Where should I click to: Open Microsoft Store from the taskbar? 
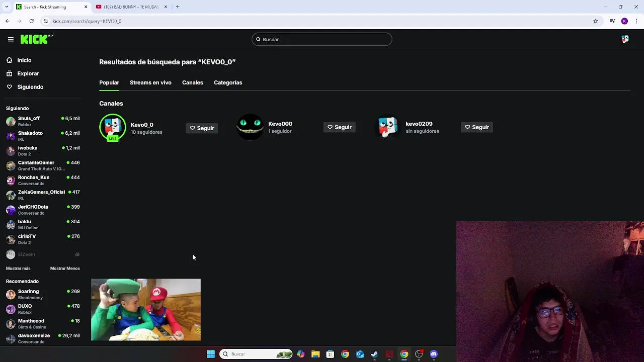click(x=330, y=354)
